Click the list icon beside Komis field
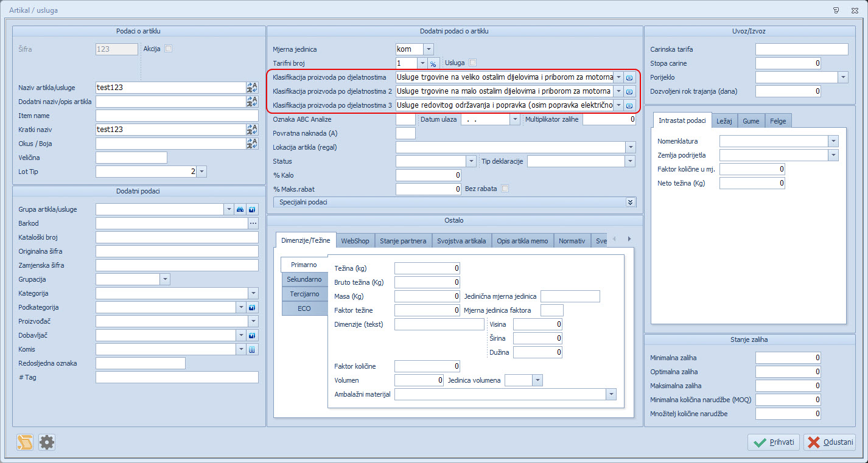 point(253,349)
